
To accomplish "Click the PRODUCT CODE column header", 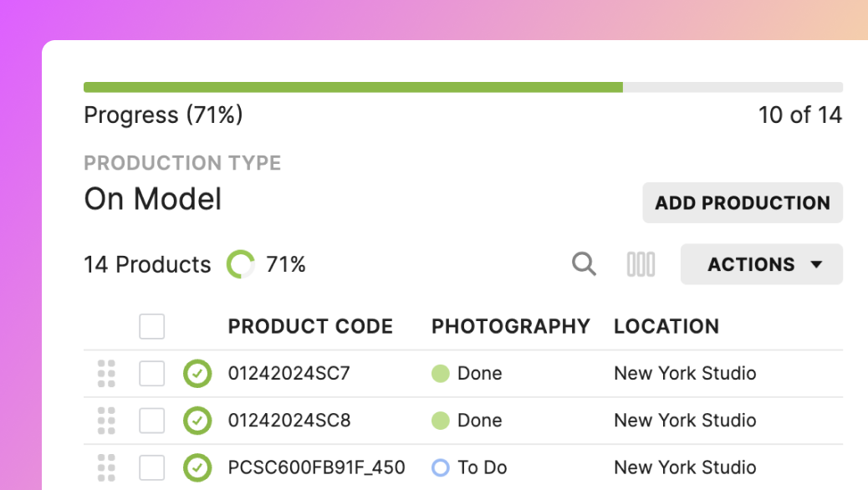I will 310,326.
